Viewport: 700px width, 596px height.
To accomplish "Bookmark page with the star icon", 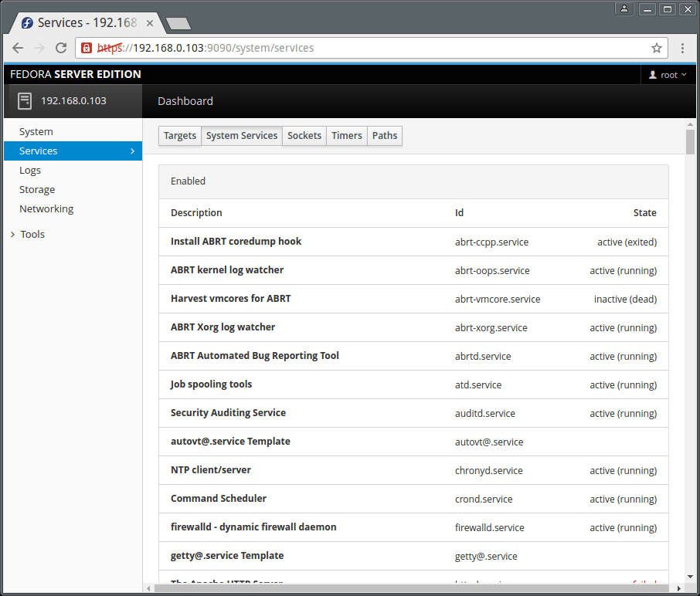I will [657, 48].
